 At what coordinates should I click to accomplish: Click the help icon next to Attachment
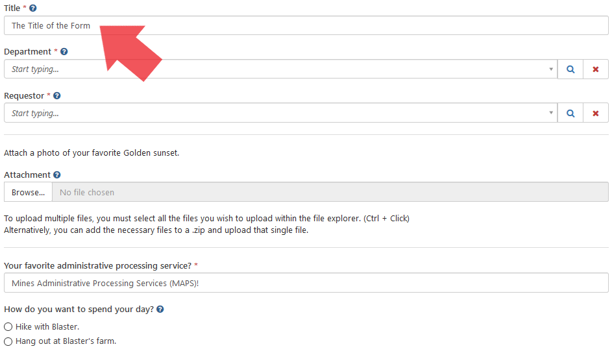point(57,175)
